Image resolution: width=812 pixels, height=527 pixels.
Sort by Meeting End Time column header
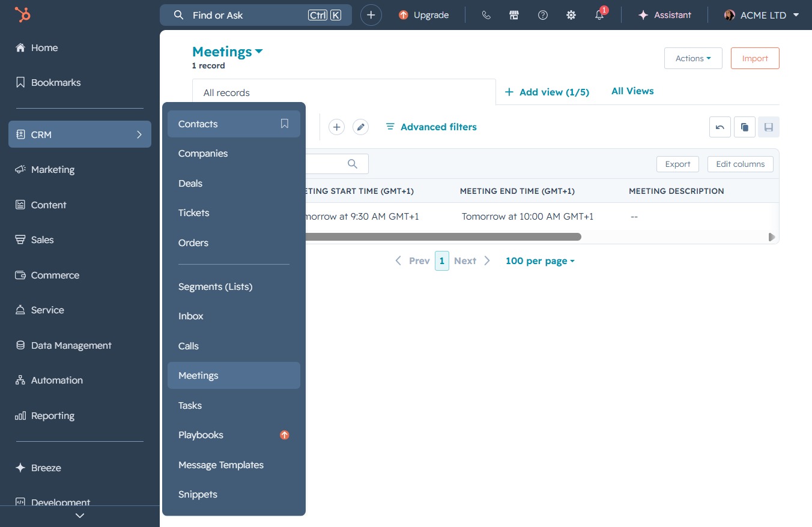[517, 191]
